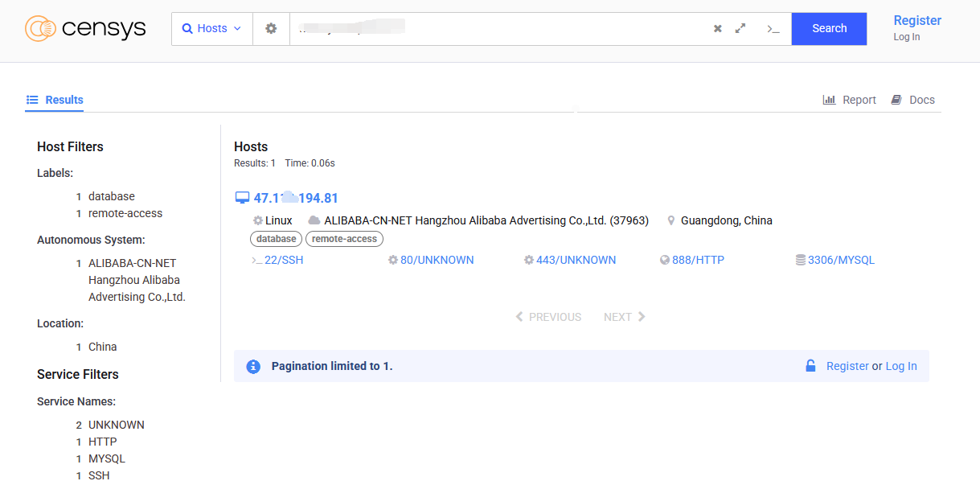Click the location pin before Guangdong
Viewport: 980px width, 481px height.
[671, 220]
